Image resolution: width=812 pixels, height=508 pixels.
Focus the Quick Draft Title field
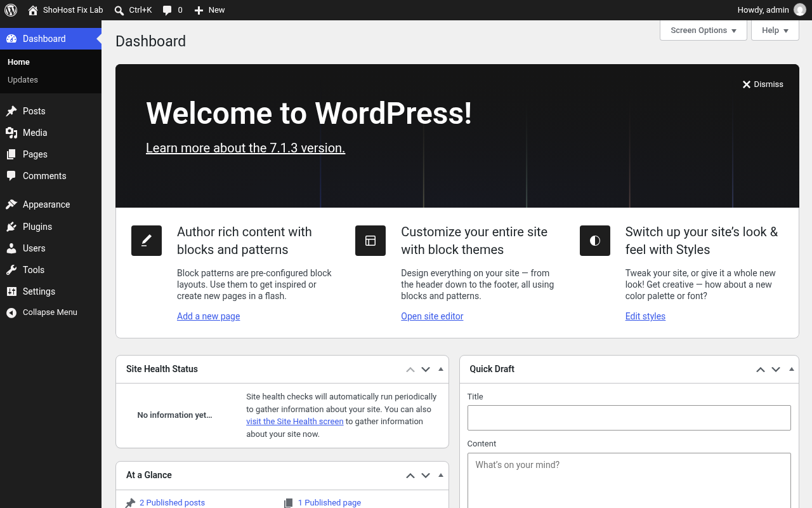[629, 418]
